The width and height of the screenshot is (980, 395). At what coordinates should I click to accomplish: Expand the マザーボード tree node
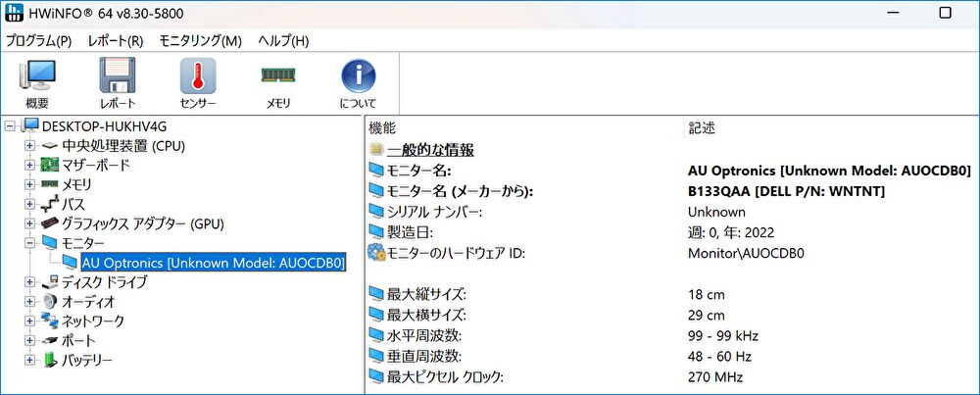pos(29,166)
